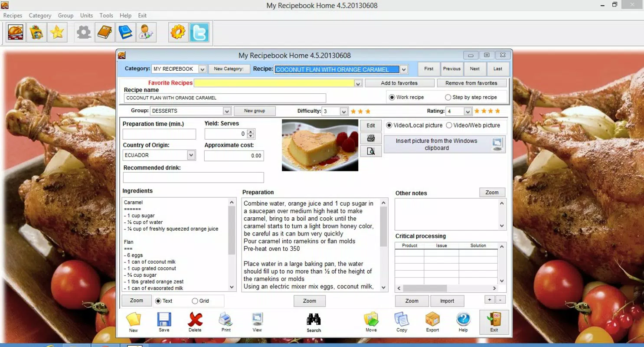Open the Group DESSERTS dropdown
The image size is (644, 347).
pyautogui.click(x=227, y=111)
